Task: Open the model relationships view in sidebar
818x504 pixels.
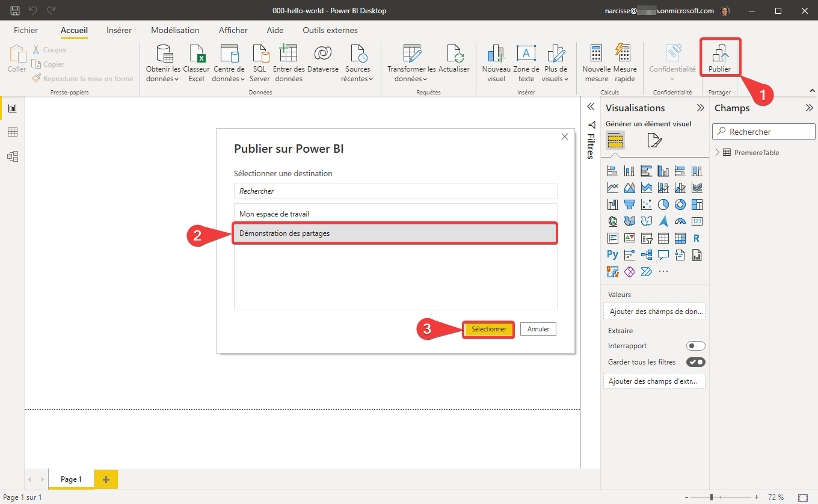Action: [12, 156]
